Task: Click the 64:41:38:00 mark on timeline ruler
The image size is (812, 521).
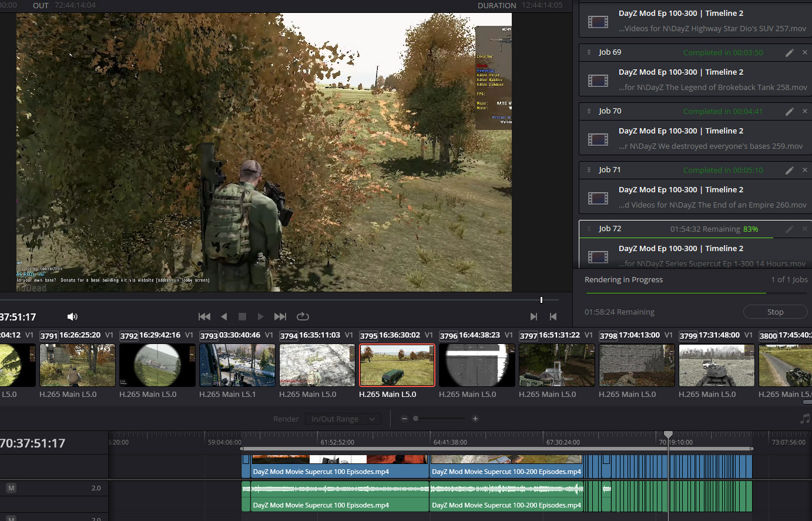Action: 450,442
